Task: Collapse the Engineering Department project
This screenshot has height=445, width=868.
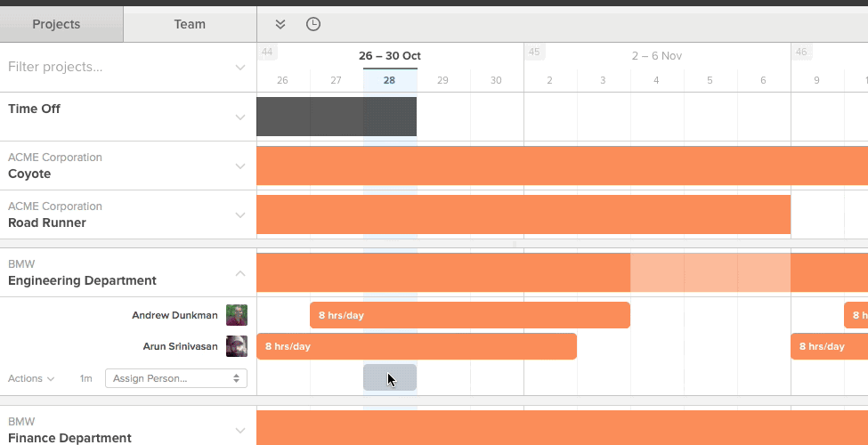Action: (x=240, y=273)
